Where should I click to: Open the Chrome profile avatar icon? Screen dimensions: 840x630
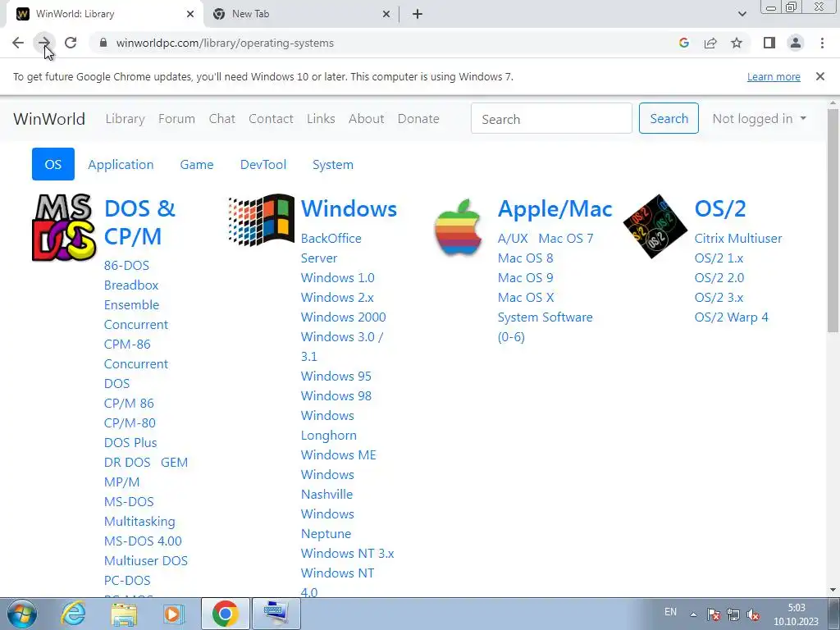click(796, 43)
